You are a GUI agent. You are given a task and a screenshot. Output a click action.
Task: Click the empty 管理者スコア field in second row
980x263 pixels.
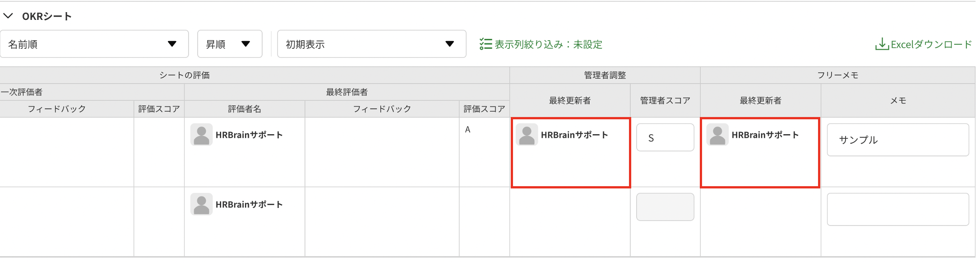(665, 207)
